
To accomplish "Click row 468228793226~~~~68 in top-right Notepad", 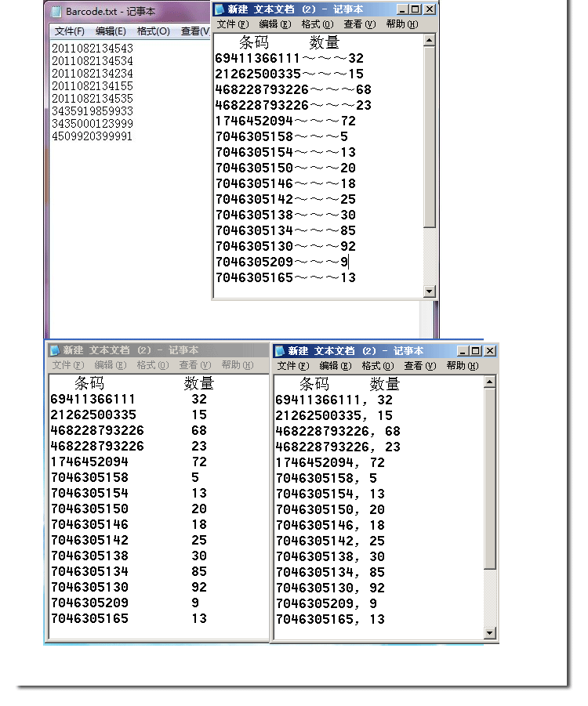I will (x=293, y=89).
